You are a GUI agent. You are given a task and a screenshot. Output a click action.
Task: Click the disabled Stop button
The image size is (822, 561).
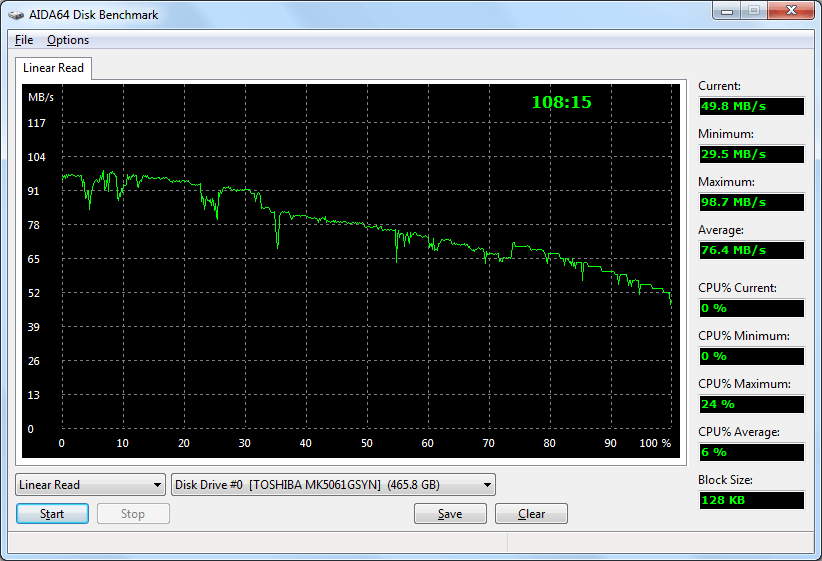tap(133, 514)
